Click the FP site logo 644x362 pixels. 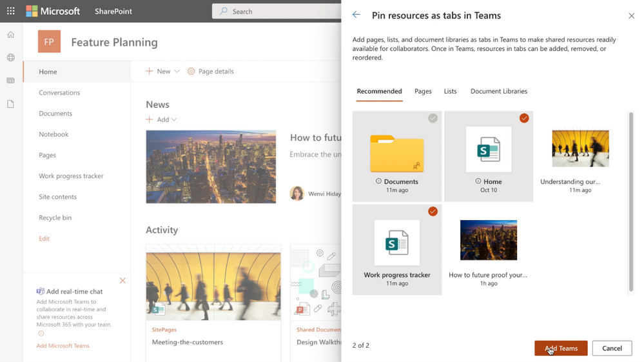49,41
